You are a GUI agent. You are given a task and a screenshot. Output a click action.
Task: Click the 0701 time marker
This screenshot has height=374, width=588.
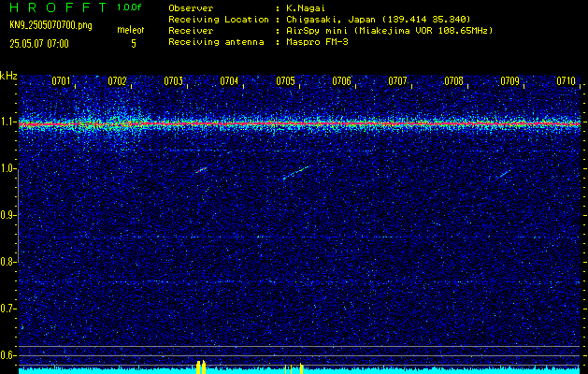pyautogui.click(x=61, y=81)
